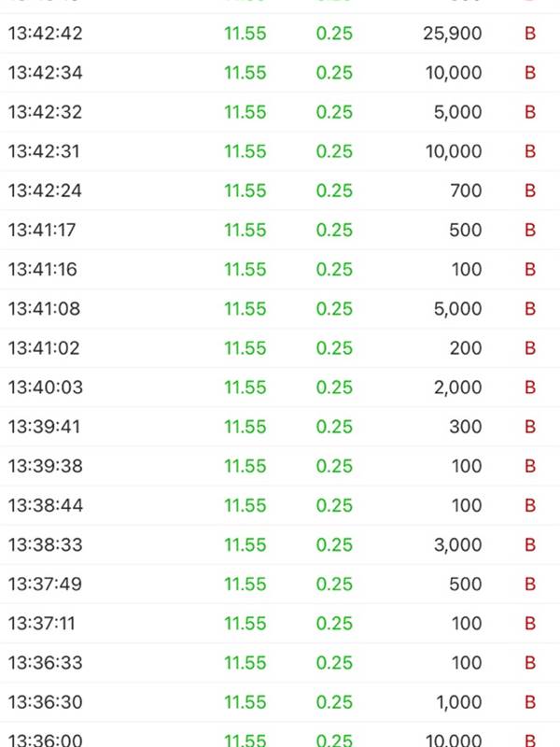Select the 13:41:08 trade row
This screenshot has width=560, height=747.
tap(280, 309)
